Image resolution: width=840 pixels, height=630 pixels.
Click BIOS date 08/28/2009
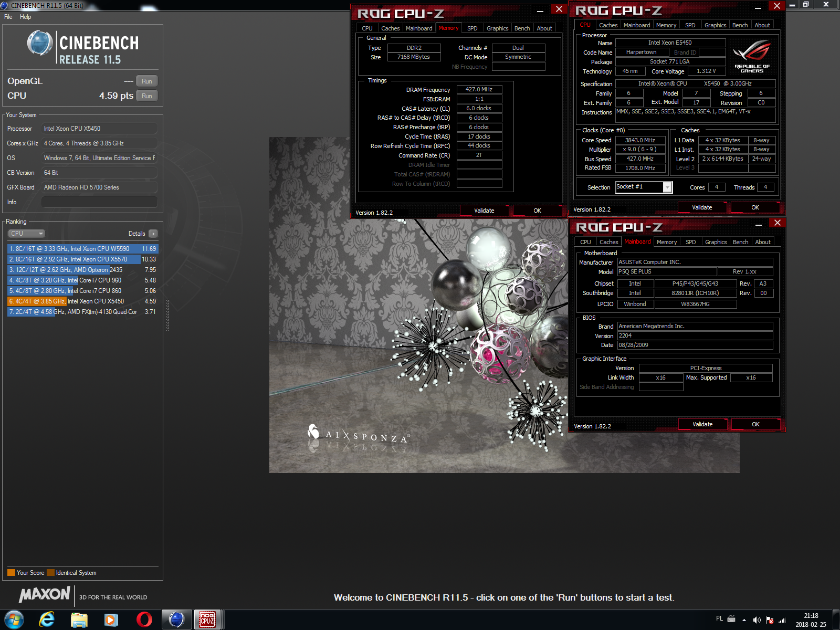[695, 345]
